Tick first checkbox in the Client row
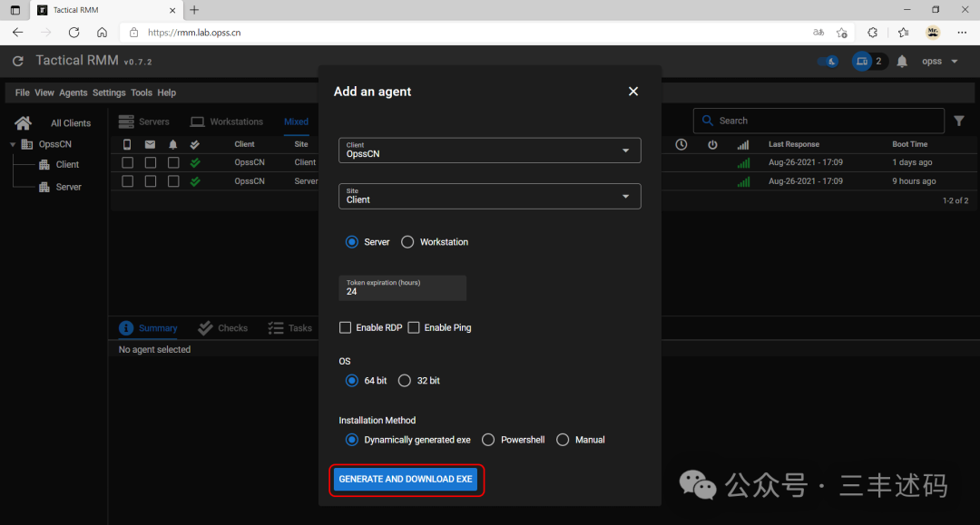The width and height of the screenshot is (980, 525). [128, 162]
